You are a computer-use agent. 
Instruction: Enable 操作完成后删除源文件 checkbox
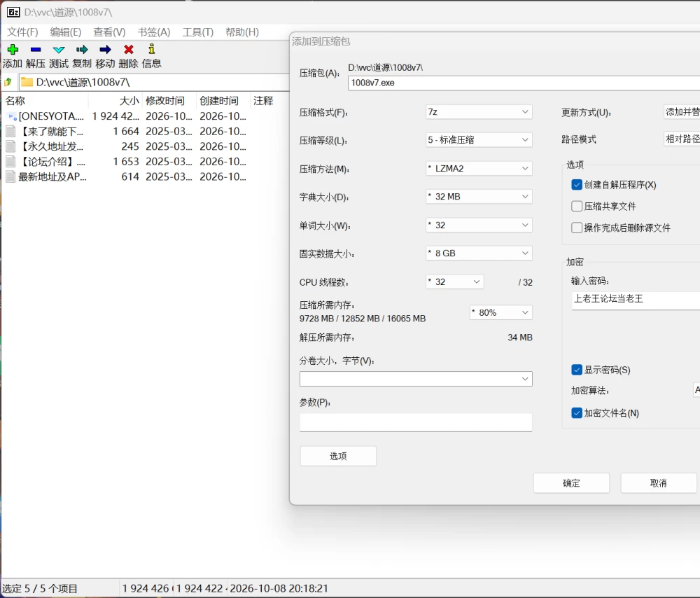(577, 228)
